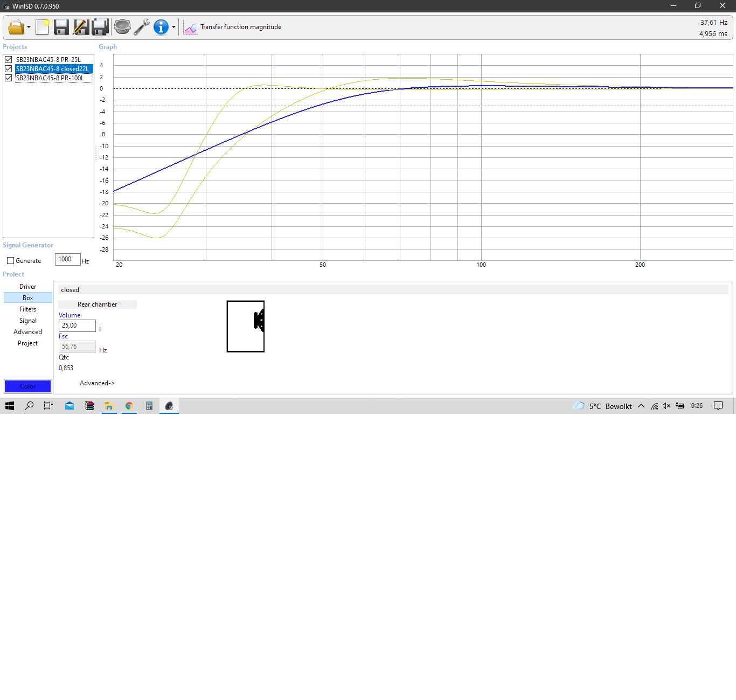The image size is (736, 700).
Task: Open WinRAR from taskbar
Action: coord(89,406)
